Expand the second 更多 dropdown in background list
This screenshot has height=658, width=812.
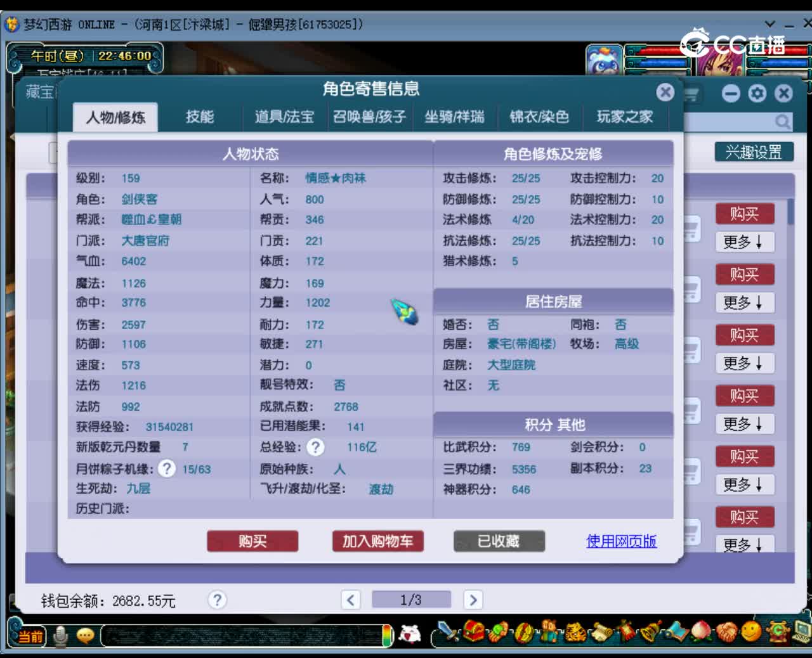745,303
